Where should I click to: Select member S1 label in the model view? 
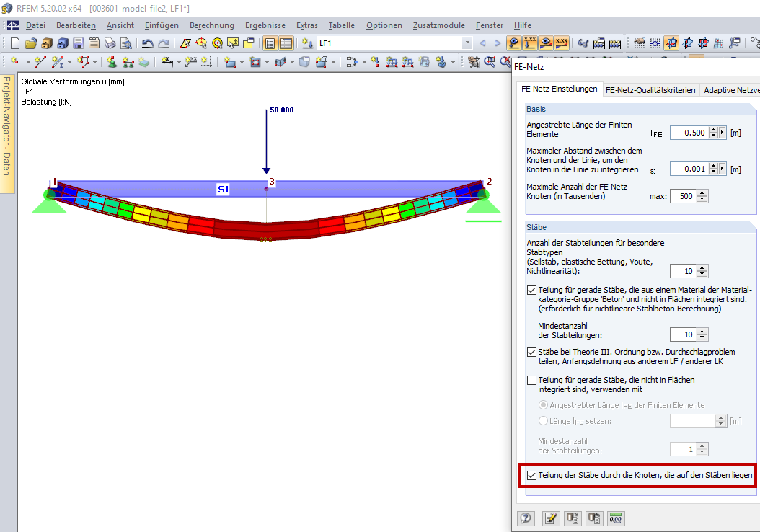pyautogui.click(x=223, y=190)
